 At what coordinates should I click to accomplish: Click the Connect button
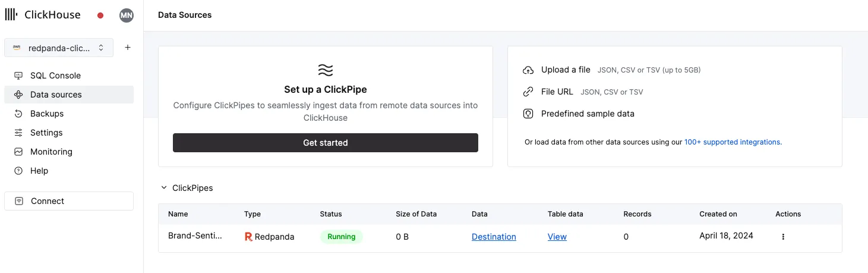tap(69, 201)
